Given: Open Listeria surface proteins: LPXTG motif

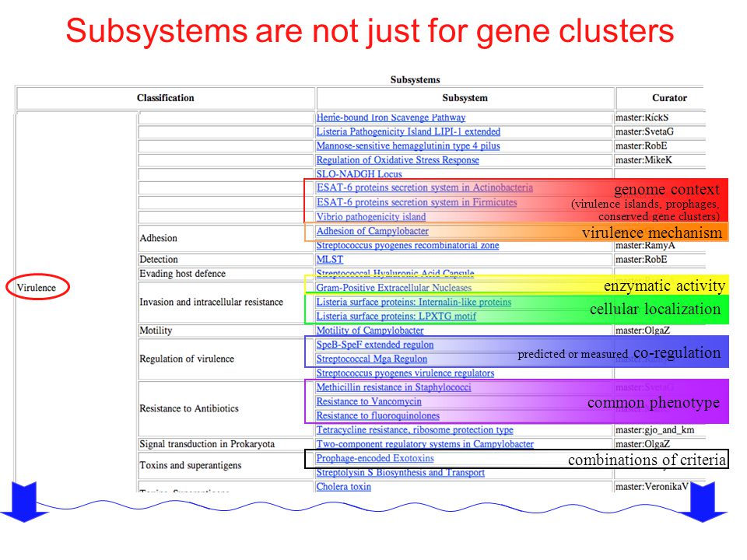Looking at the screenshot, I should click(396, 317).
